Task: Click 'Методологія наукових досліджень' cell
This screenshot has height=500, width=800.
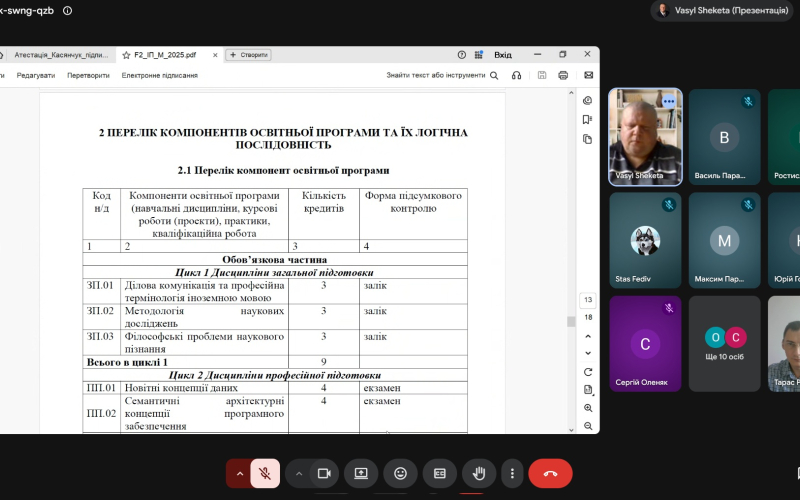Action: (x=204, y=317)
